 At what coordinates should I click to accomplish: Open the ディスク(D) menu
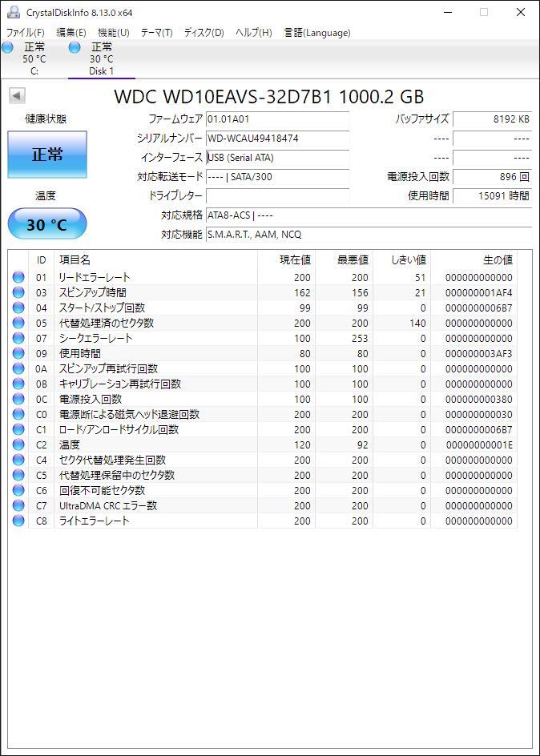(x=204, y=33)
